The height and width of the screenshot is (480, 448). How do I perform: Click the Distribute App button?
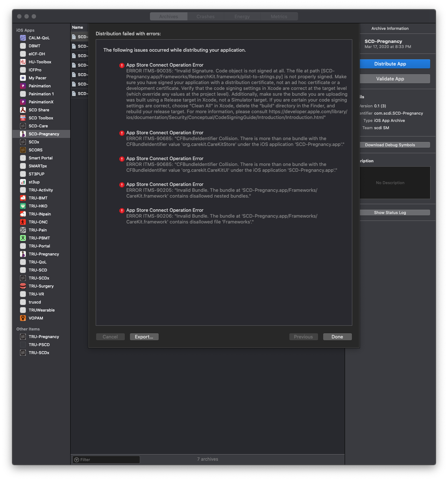tap(395, 64)
